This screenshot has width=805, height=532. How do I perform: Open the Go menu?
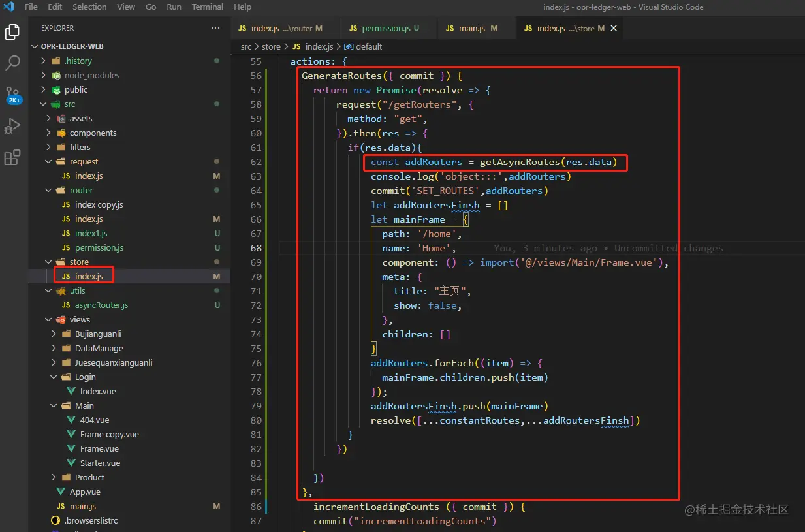pos(151,7)
